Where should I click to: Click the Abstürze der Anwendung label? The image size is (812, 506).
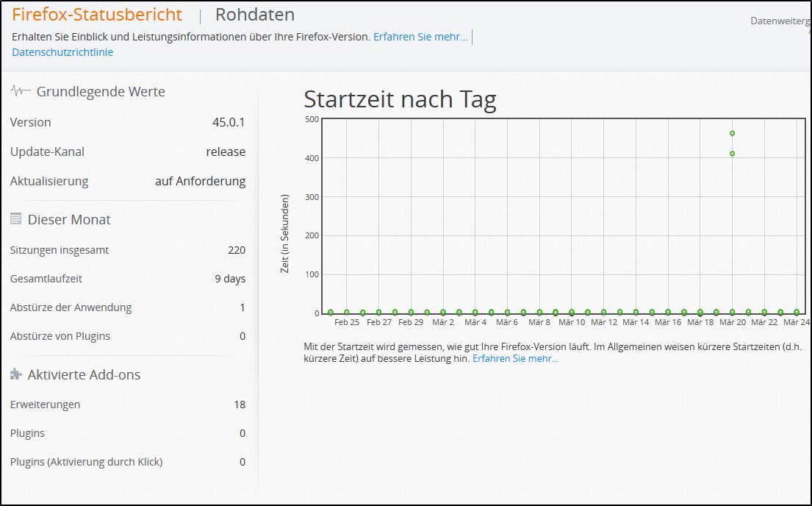pyautogui.click(x=71, y=307)
